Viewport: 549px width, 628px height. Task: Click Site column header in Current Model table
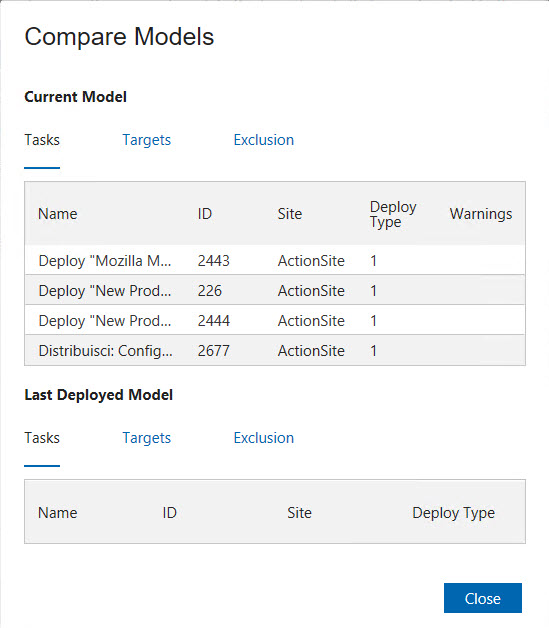290,214
